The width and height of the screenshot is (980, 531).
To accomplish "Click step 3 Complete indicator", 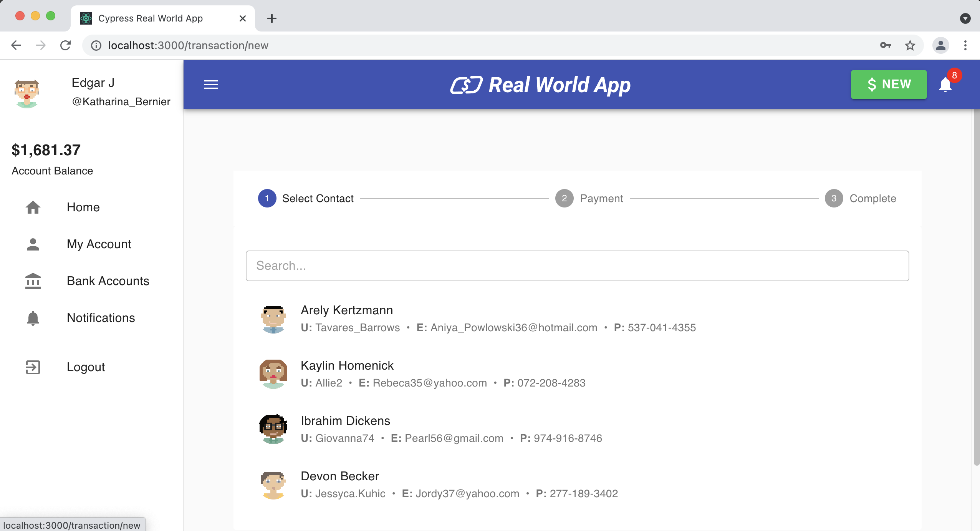I will tap(834, 198).
